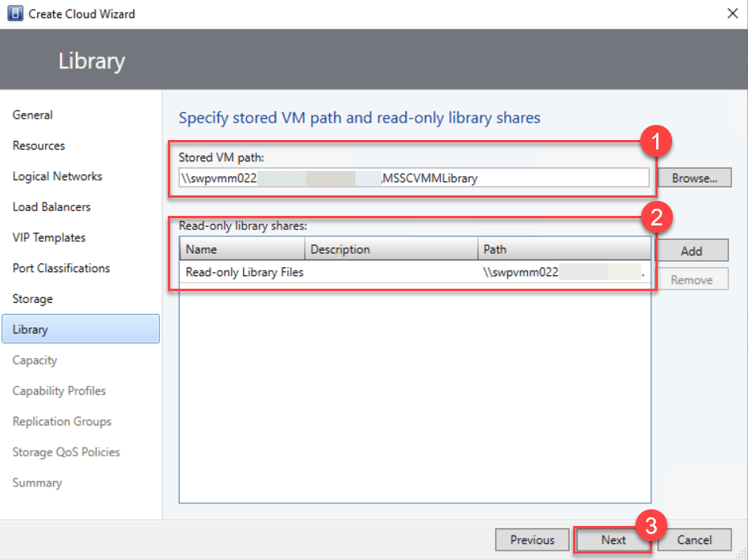Switch to Load Balancers step

(x=51, y=207)
